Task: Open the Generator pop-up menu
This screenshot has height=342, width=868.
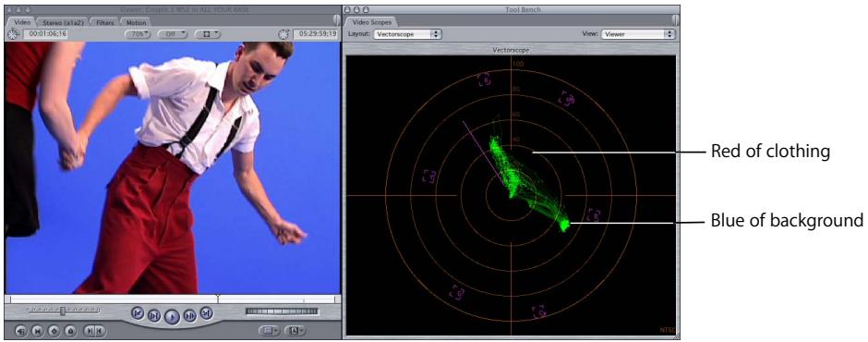Action: click(x=295, y=331)
